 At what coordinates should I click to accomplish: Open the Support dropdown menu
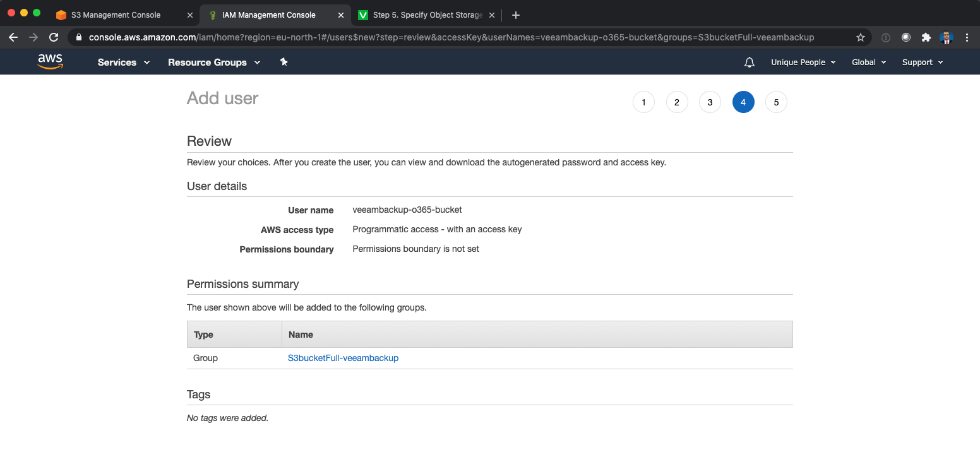(923, 62)
